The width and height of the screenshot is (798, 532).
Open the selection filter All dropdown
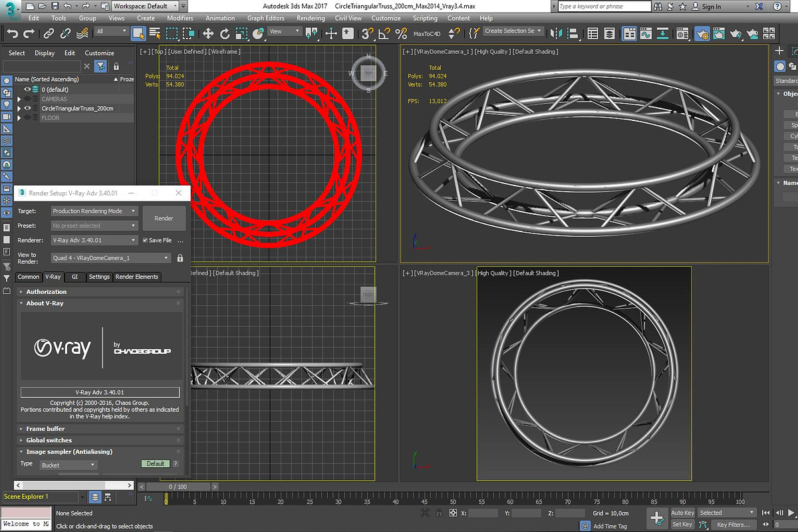(x=111, y=31)
